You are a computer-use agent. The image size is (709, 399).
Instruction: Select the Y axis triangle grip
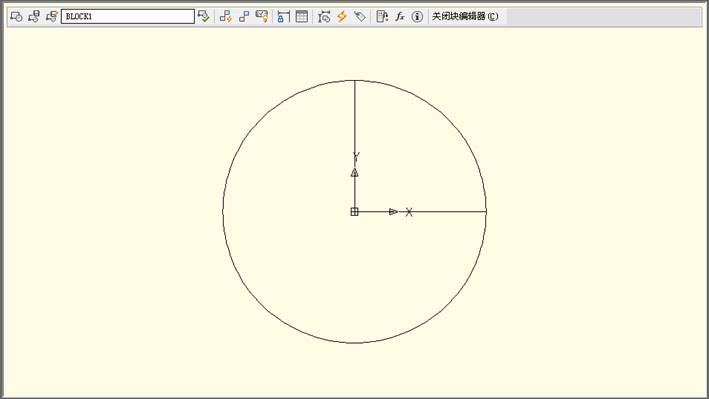pyautogui.click(x=354, y=172)
